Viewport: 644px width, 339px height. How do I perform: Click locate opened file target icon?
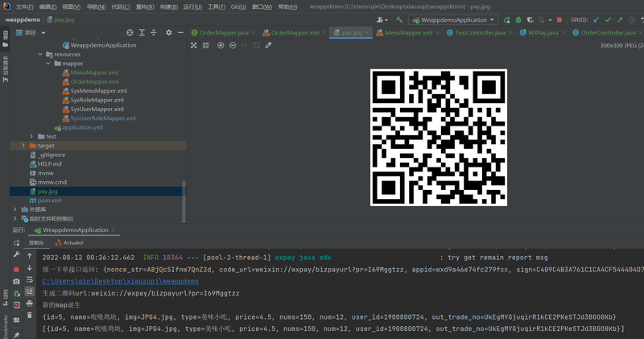pyautogui.click(x=130, y=32)
